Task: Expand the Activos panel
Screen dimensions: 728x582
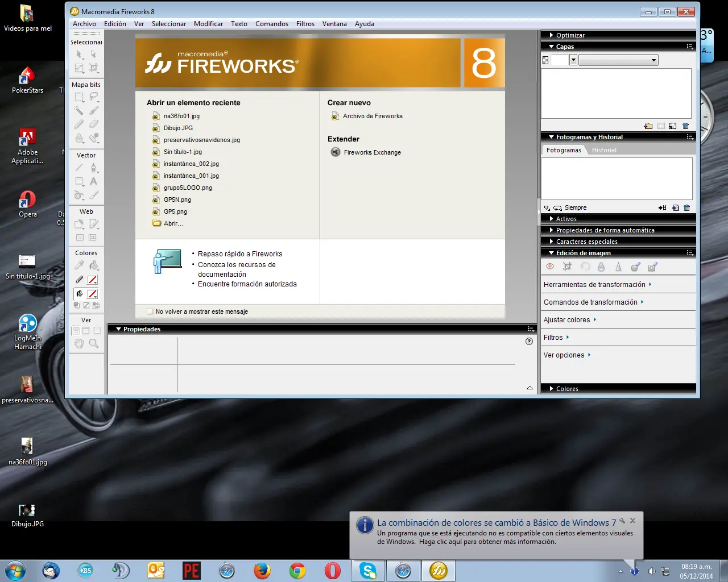Action: (551, 219)
